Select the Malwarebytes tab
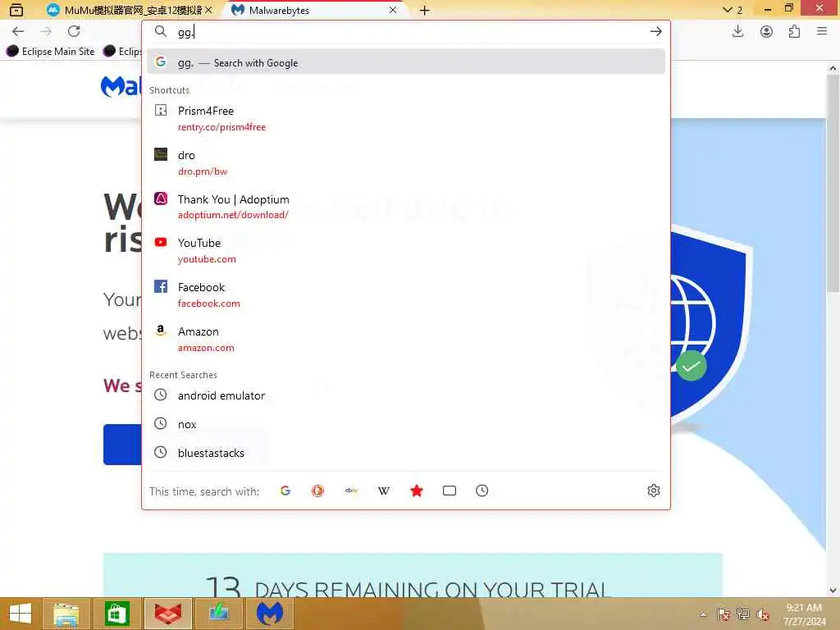This screenshot has width=840, height=630. [314, 10]
